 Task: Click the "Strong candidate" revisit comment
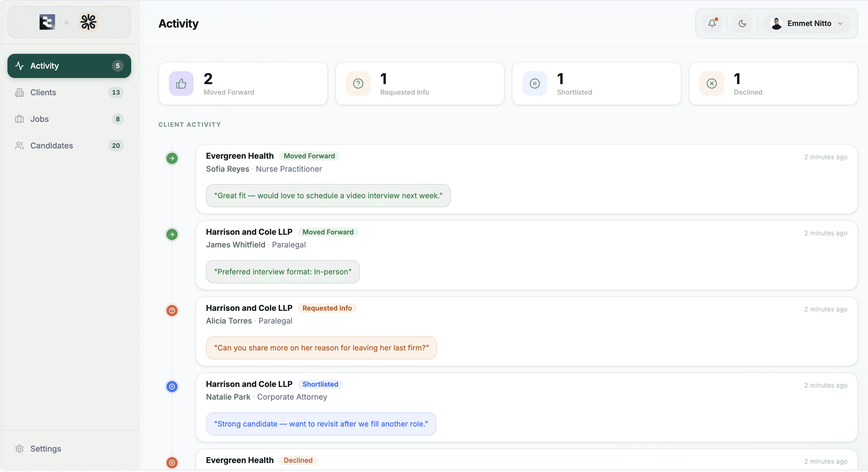pos(321,424)
